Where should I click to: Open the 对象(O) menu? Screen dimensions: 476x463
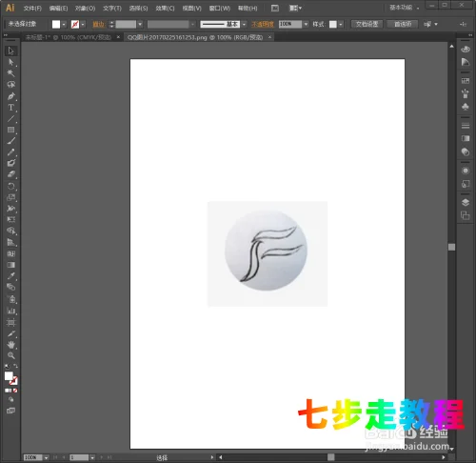pyautogui.click(x=85, y=9)
